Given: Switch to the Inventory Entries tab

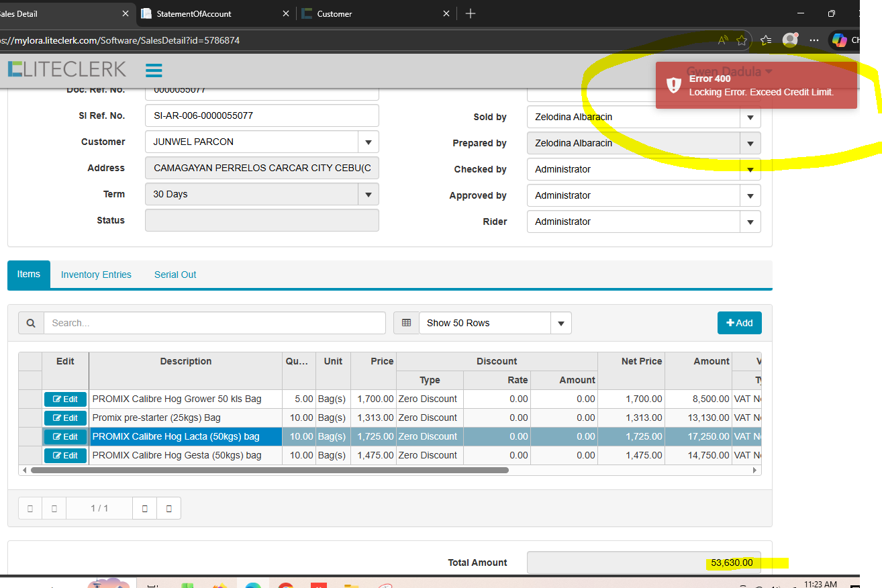Looking at the screenshot, I should (96, 275).
